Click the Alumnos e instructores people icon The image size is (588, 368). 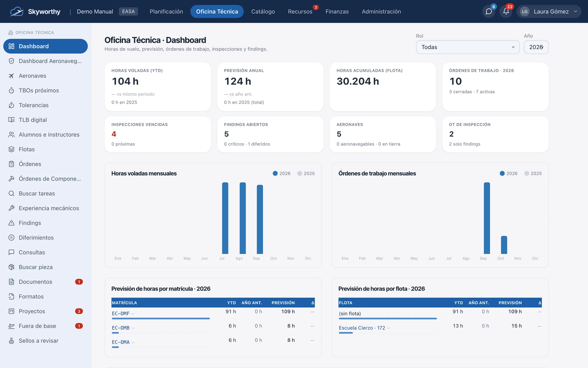pos(11,135)
